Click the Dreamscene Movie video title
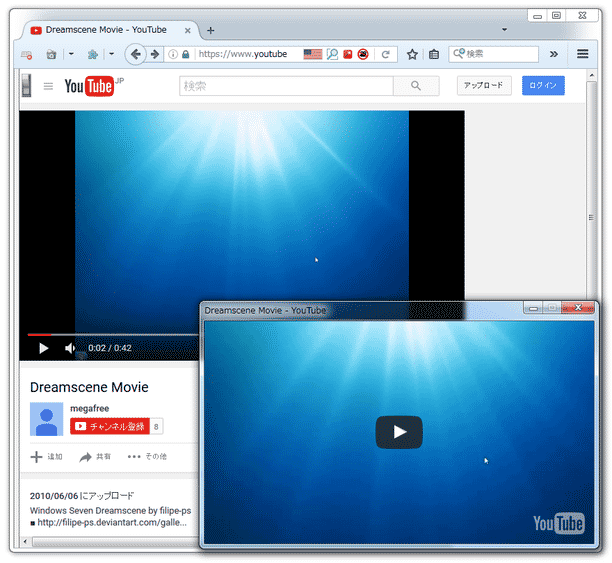This screenshot has height=563, width=612. pyautogui.click(x=89, y=387)
